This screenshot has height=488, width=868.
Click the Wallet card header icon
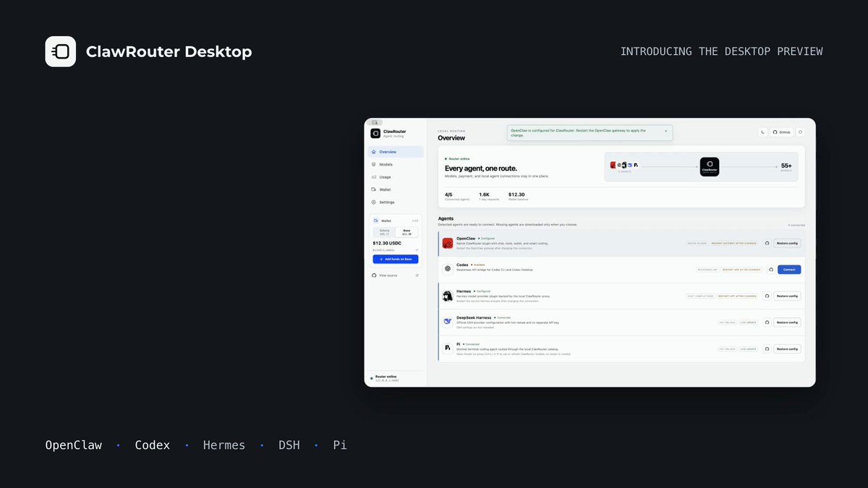[x=375, y=221]
